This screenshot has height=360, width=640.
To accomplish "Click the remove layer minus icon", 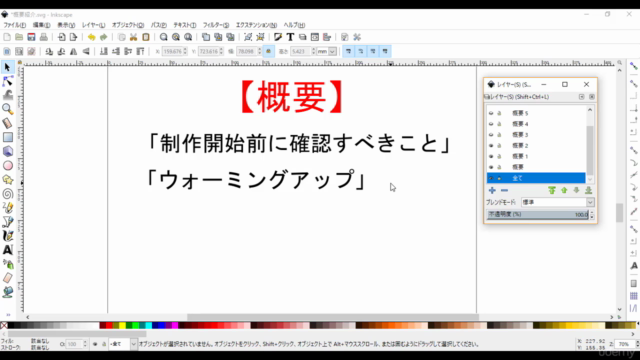I will pyautogui.click(x=504, y=190).
